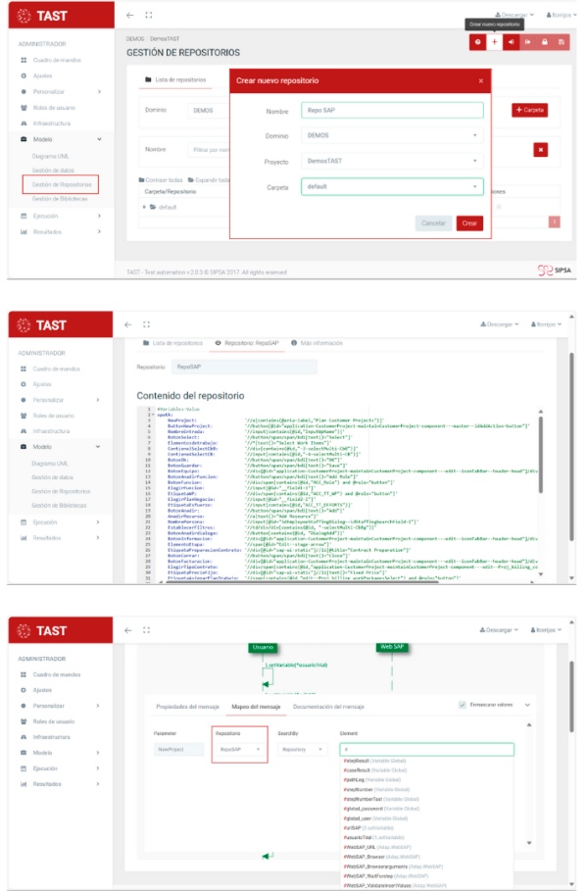Image resolution: width=588 pixels, height=891 pixels.
Task: Select '#global_user' from the Element suggestions
Action: pos(375,818)
